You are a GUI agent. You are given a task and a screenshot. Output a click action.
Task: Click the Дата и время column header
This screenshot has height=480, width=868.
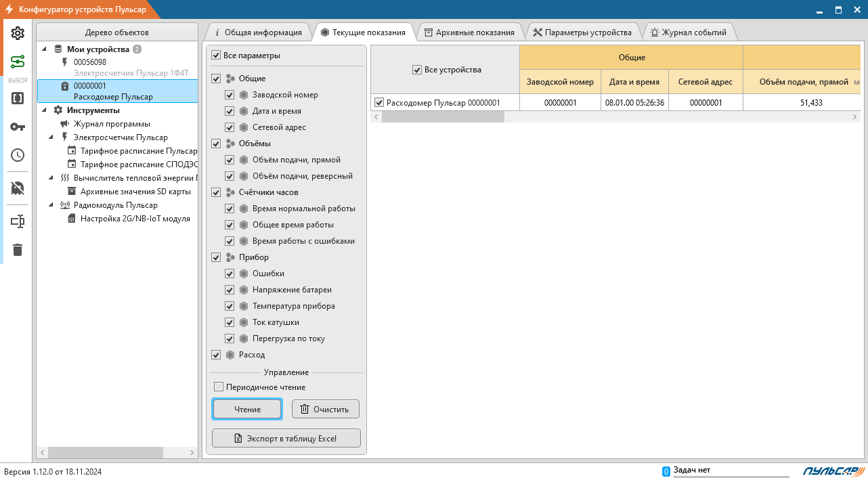coord(634,81)
